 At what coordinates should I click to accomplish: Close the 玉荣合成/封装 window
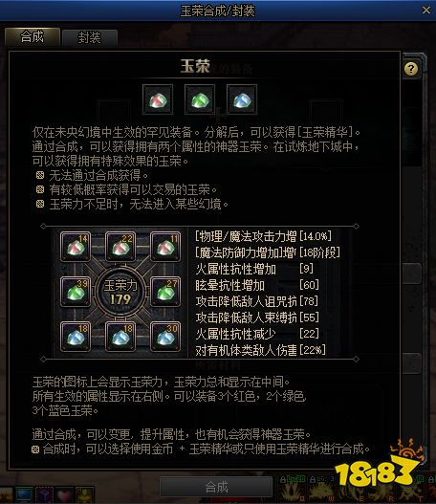tap(426, 11)
